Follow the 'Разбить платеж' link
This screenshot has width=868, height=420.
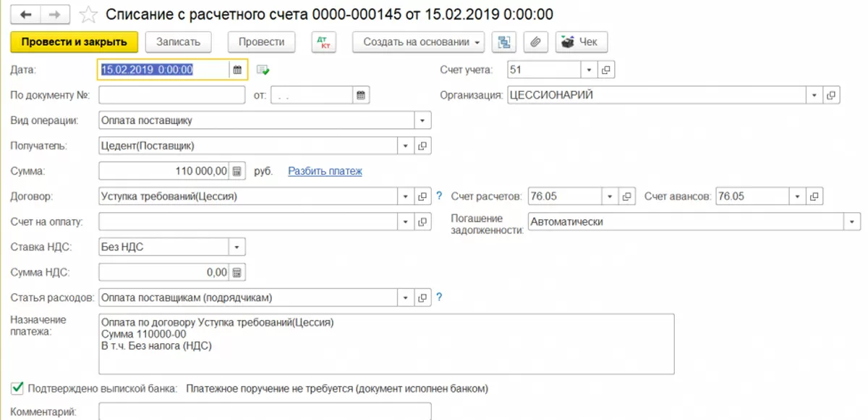(325, 172)
